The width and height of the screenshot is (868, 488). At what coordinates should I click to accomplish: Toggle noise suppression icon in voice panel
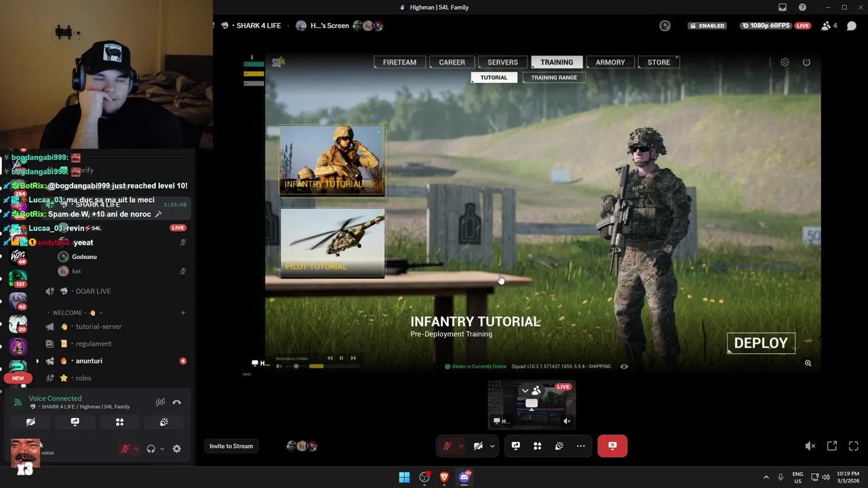tap(160, 402)
